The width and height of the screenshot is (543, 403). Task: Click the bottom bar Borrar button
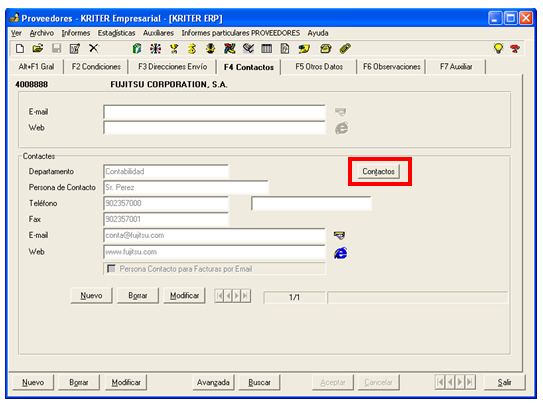[79, 382]
